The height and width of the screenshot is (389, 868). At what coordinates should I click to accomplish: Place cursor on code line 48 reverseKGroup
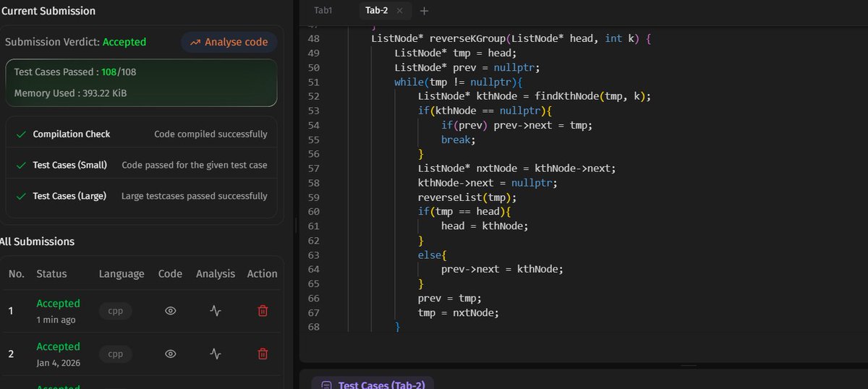click(511, 38)
